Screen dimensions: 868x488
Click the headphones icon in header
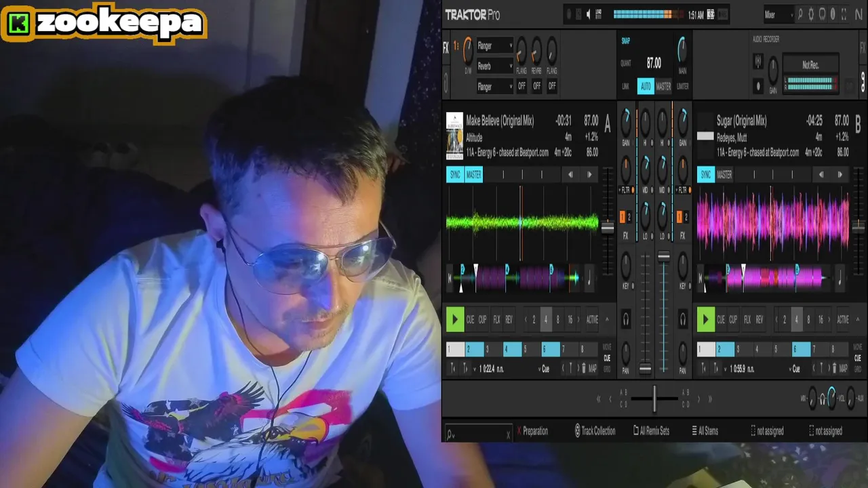(x=822, y=14)
